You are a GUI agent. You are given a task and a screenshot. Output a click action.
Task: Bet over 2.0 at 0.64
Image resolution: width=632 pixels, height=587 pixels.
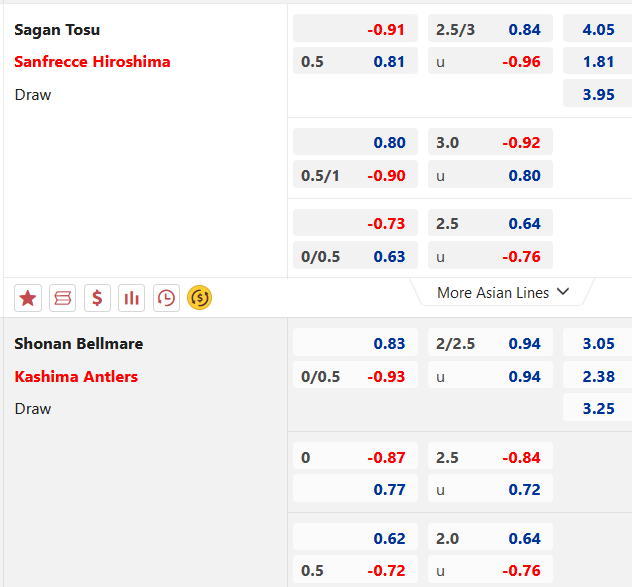pyautogui.click(x=490, y=537)
